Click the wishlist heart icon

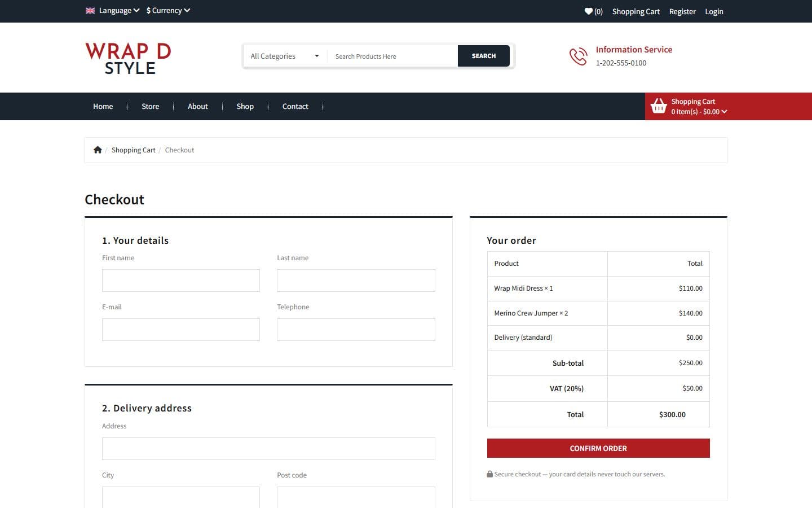(589, 11)
